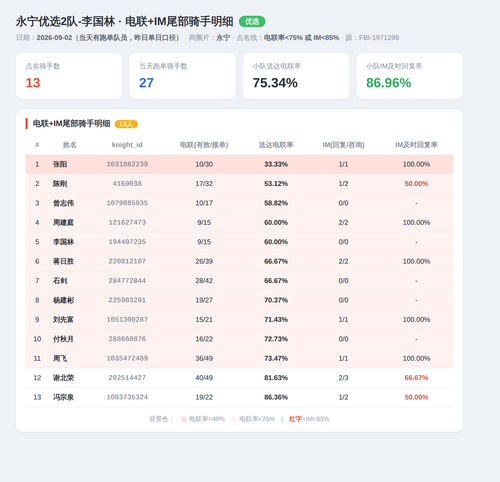
Task: Select the 小队IM及时回复率 card showing 86.96%
Action: click(x=410, y=76)
